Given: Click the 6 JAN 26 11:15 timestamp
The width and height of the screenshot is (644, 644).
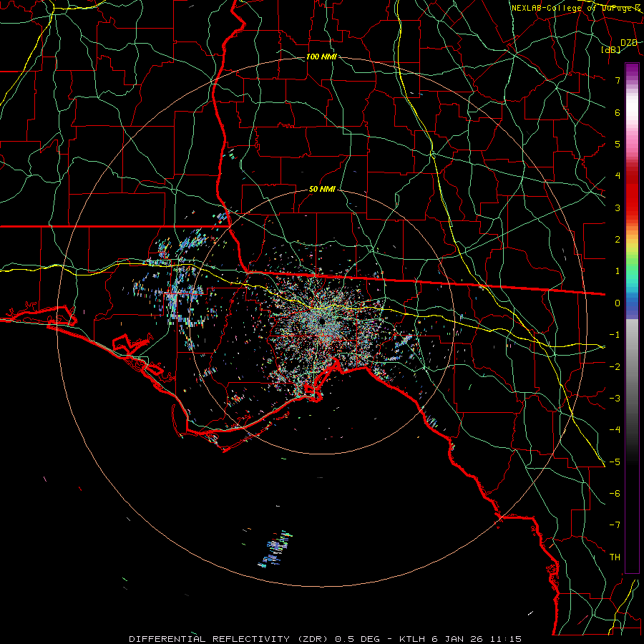Looking at the screenshot, I should pyautogui.click(x=477, y=639).
